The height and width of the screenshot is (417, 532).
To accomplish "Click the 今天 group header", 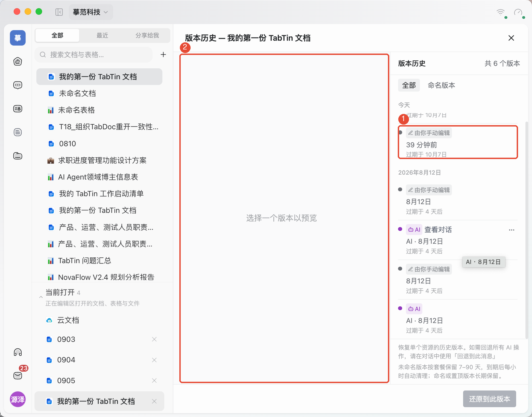I will (404, 105).
